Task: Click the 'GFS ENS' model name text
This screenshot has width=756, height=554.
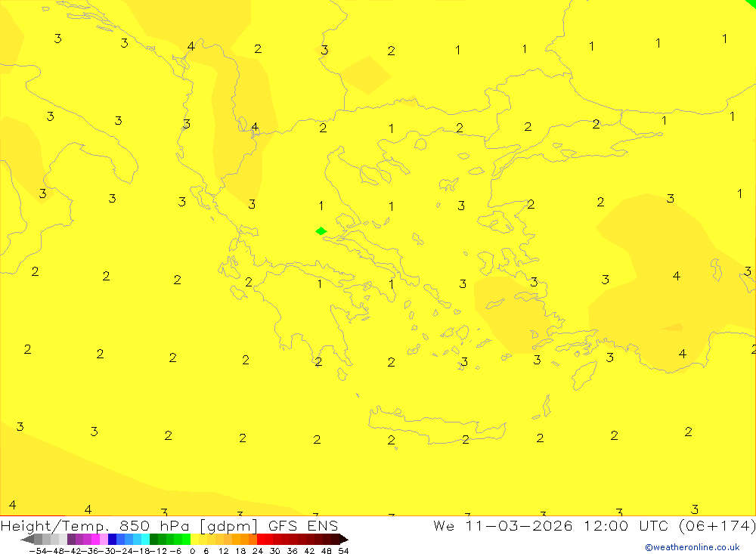Action: tap(303, 525)
